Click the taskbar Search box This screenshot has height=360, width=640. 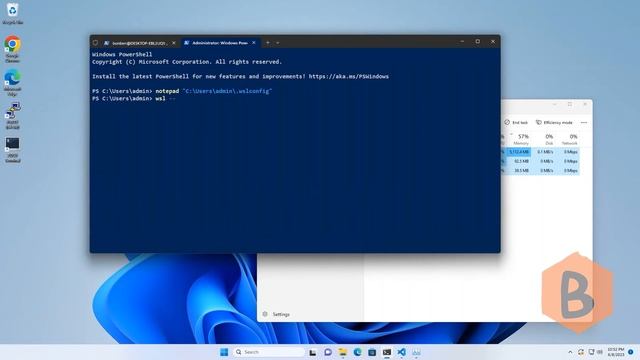pyautogui.click(x=269, y=352)
